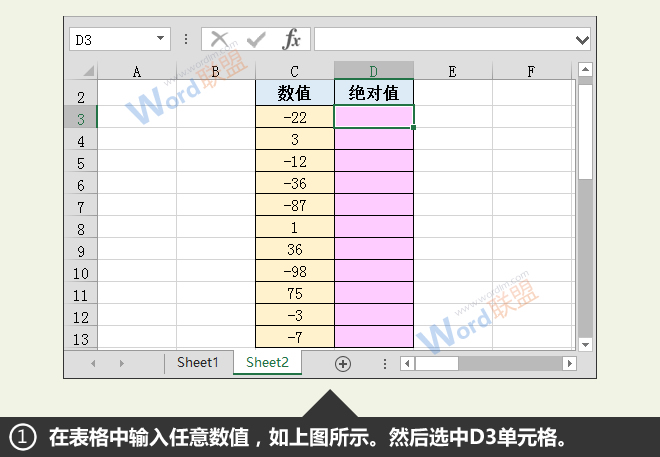This screenshot has width=660, height=457.
Task: Select the cell containing -87
Action: tap(294, 205)
